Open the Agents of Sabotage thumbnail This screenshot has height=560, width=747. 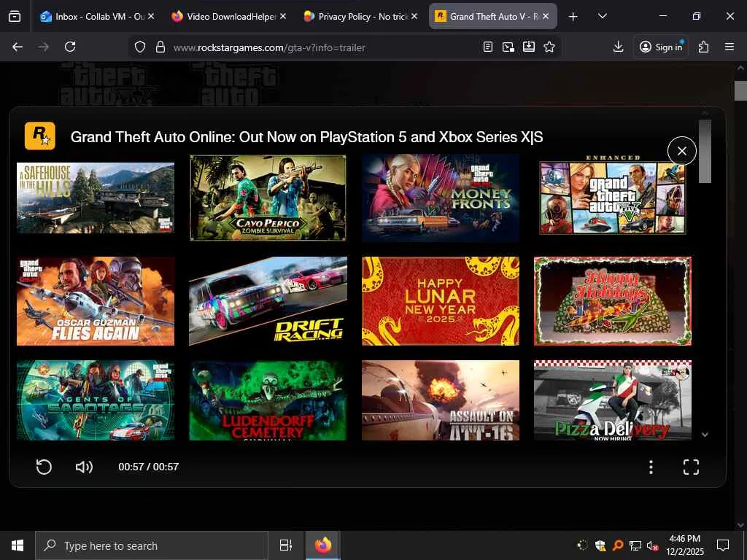tap(96, 400)
